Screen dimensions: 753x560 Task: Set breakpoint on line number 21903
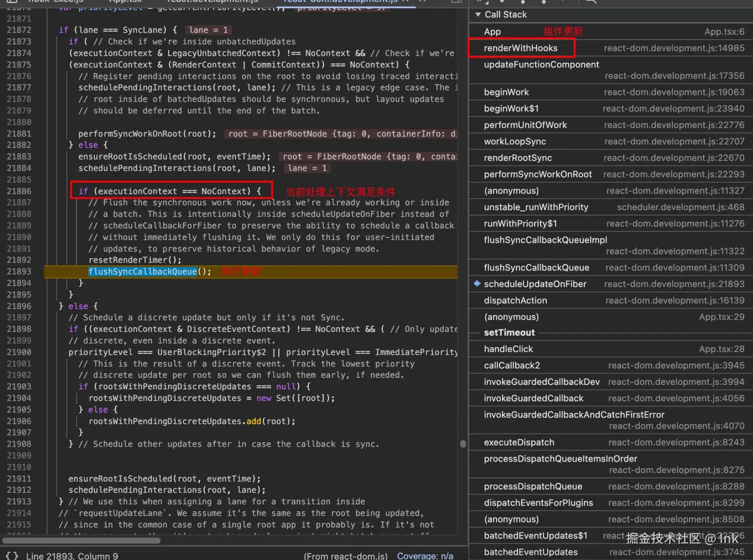[19, 386]
